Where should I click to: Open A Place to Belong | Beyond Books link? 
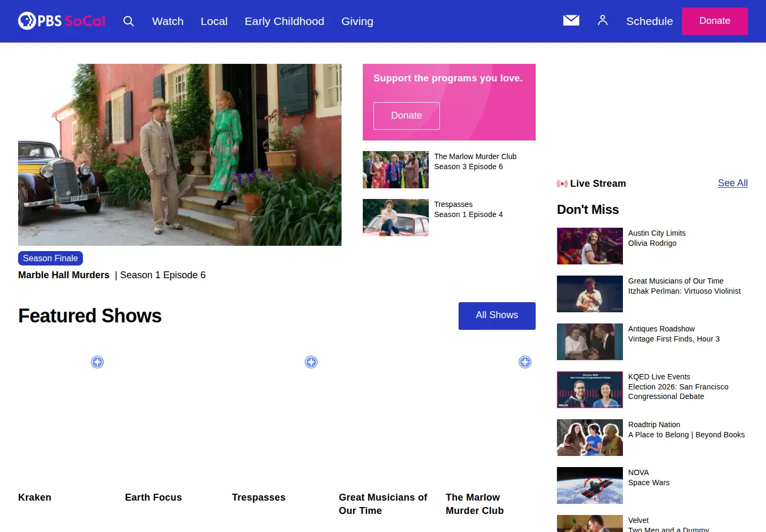coord(686,435)
